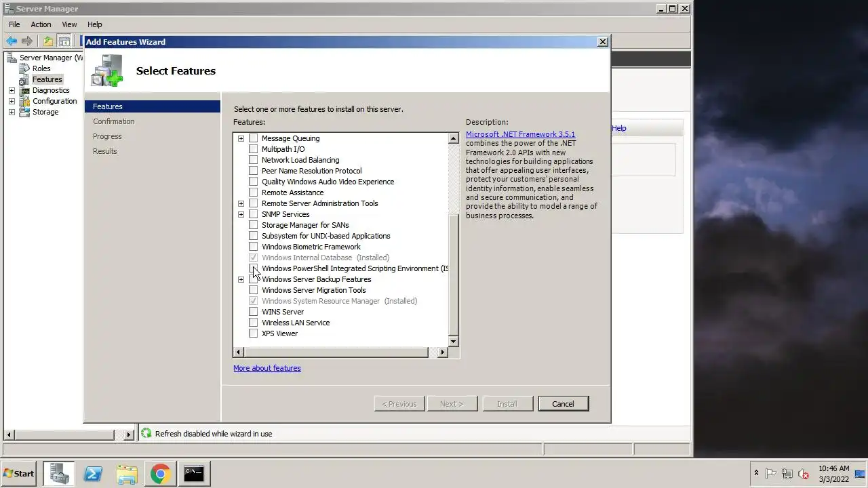868x488 pixels.
Task: Click the features list scroll up arrow
Action: (454, 138)
